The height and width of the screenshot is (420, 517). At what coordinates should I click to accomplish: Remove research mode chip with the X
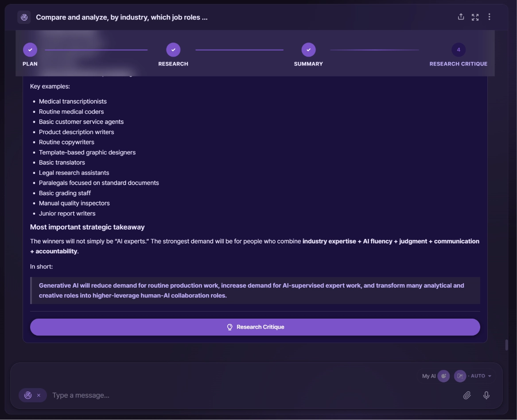click(39, 395)
